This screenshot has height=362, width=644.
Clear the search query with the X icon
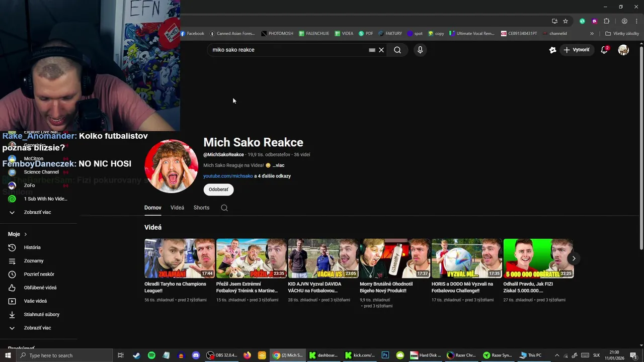[381, 50]
